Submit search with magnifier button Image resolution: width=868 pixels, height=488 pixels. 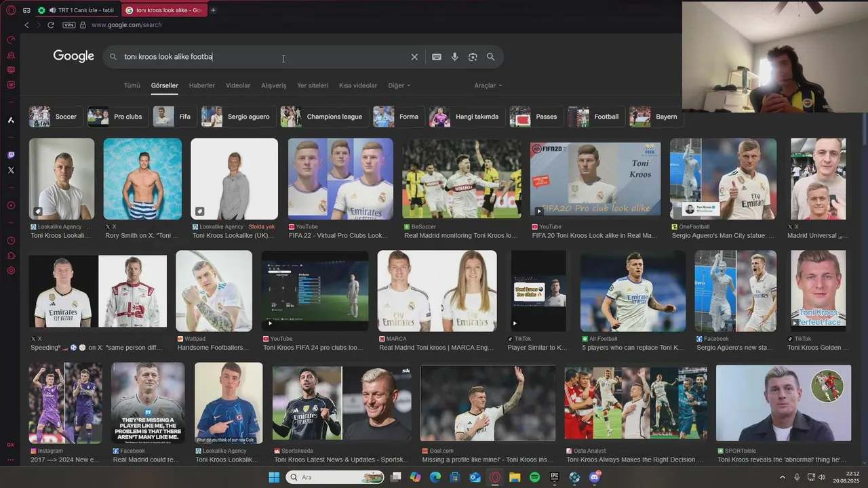[490, 57]
